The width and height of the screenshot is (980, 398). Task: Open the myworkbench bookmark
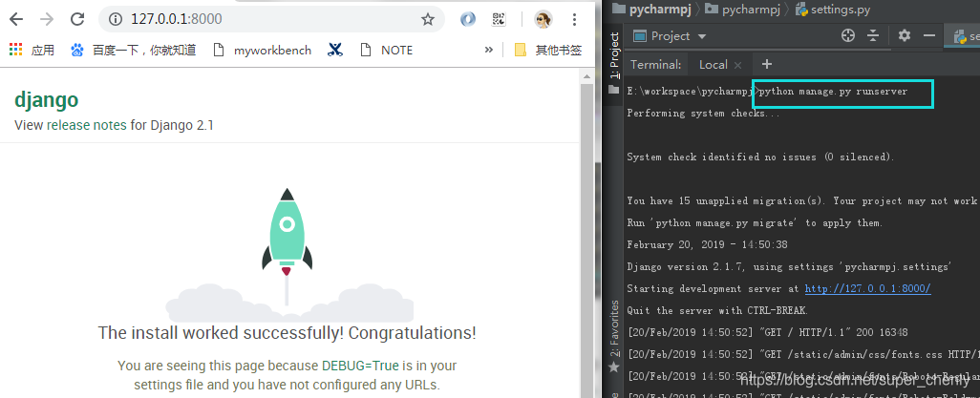pos(263,50)
